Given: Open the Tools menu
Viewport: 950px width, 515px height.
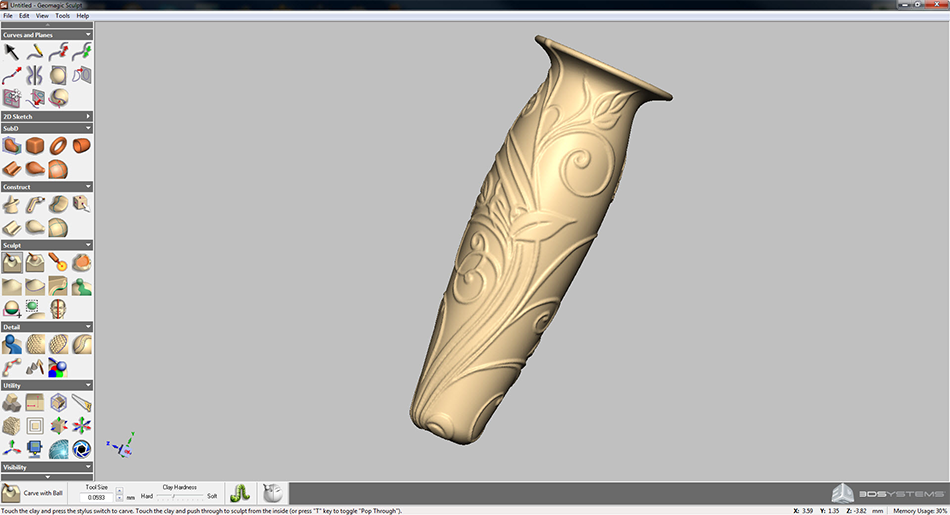Looking at the screenshot, I should click(x=63, y=16).
